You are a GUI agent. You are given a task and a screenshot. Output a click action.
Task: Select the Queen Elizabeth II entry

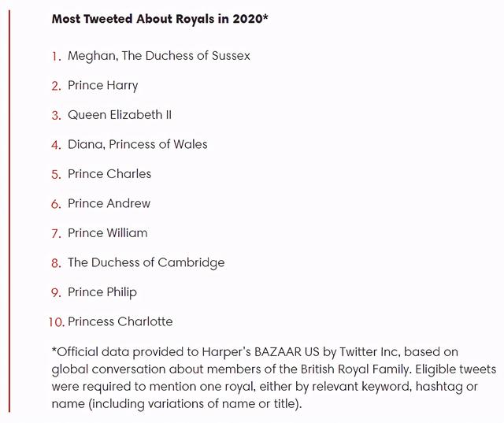point(120,115)
